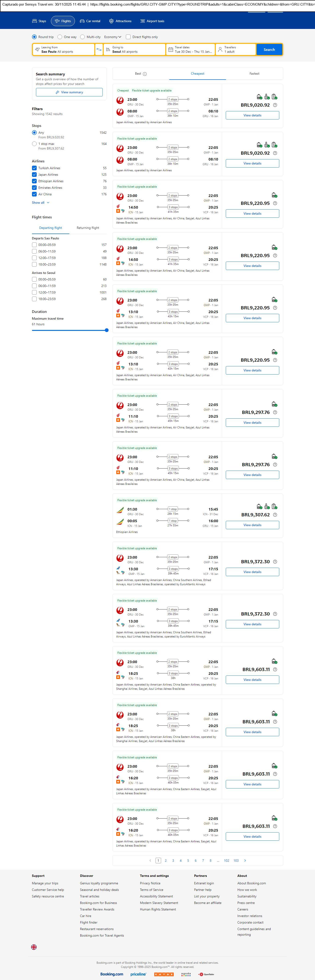Click the calendar icon in Travel dates field
The height and width of the screenshot is (980, 315).
pyautogui.click(x=171, y=49)
